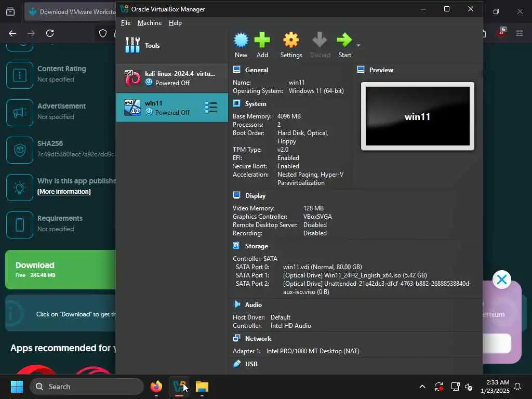Open the Help menu
Image resolution: width=532 pixels, height=399 pixels.
pyautogui.click(x=175, y=23)
